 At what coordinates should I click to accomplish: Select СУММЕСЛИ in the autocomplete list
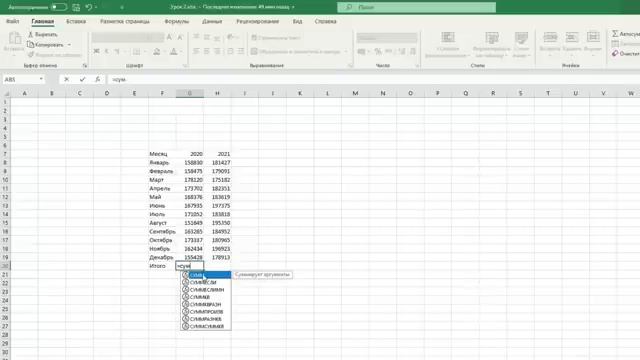click(206, 282)
